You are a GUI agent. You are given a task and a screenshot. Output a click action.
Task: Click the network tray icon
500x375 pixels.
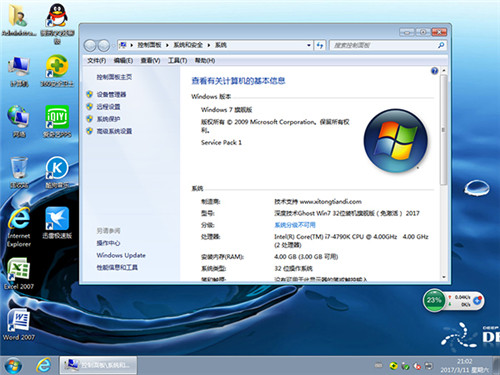tap(429, 366)
